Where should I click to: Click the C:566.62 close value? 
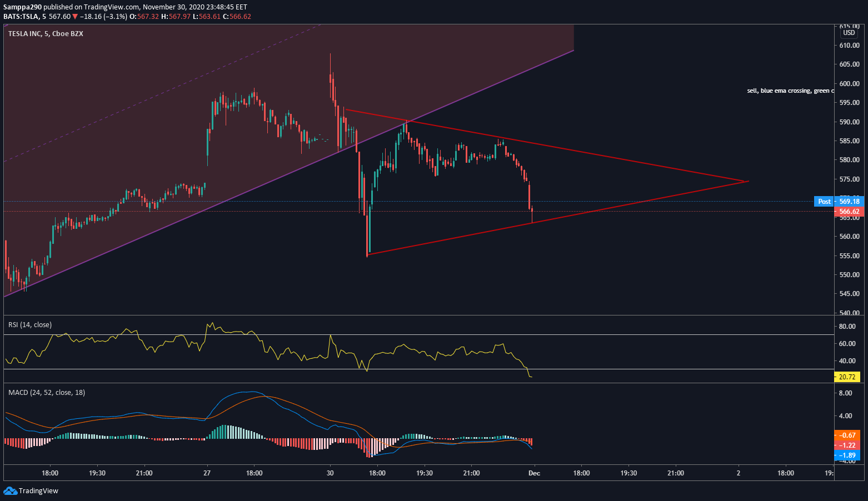tap(237, 16)
